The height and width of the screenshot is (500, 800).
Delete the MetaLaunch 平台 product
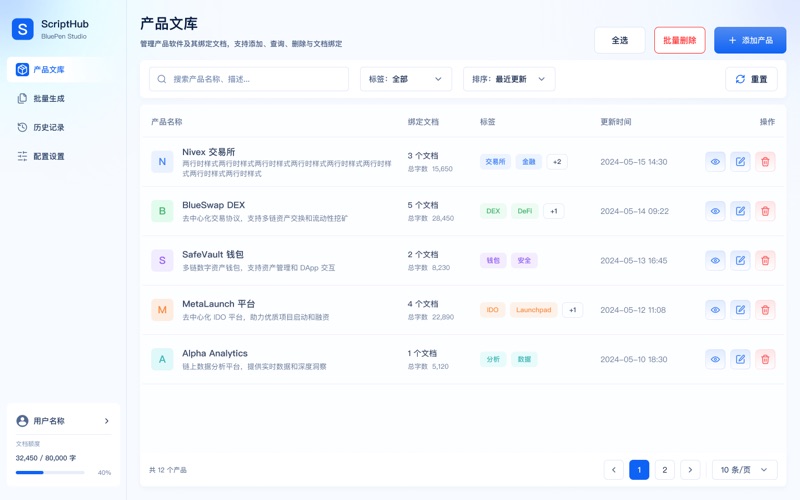pyautogui.click(x=765, y=310)
